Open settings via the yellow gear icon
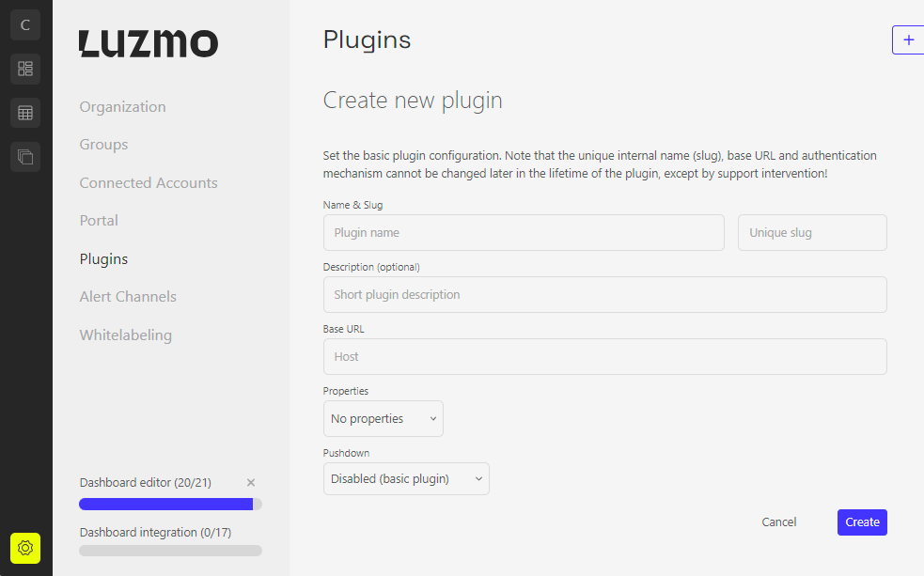The height and width of the screenshot is (576, 924). (x=23, y=548)
